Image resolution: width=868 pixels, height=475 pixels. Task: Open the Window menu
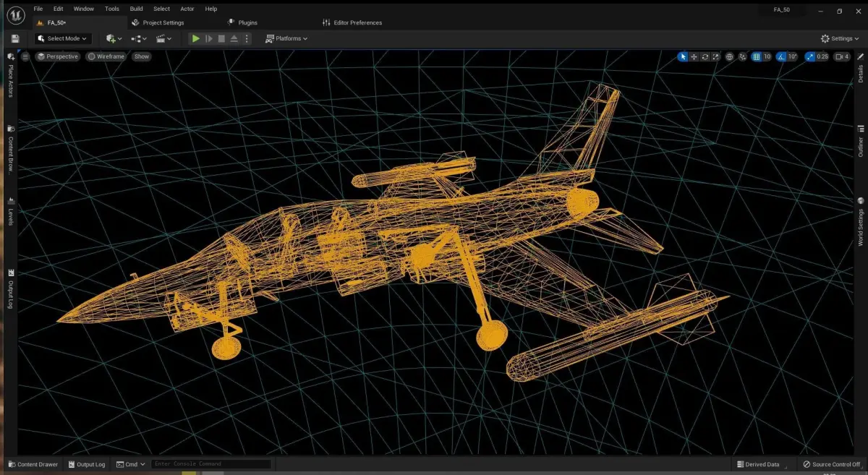coord(84,9)
